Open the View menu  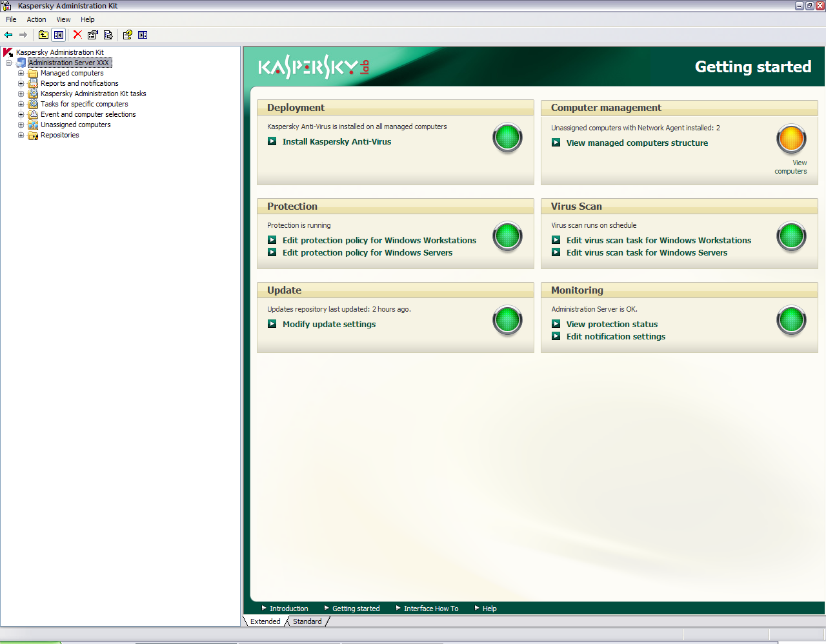click(x=63, y=19)
